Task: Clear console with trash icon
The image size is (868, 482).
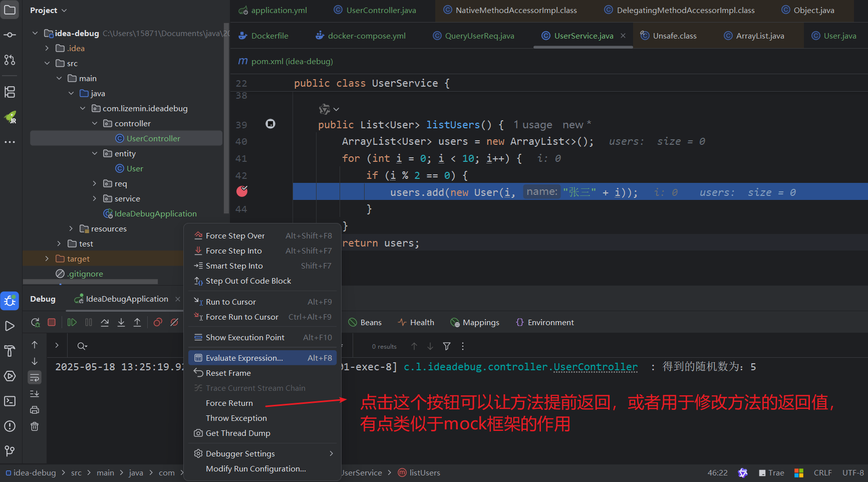Action: (35, 426)
